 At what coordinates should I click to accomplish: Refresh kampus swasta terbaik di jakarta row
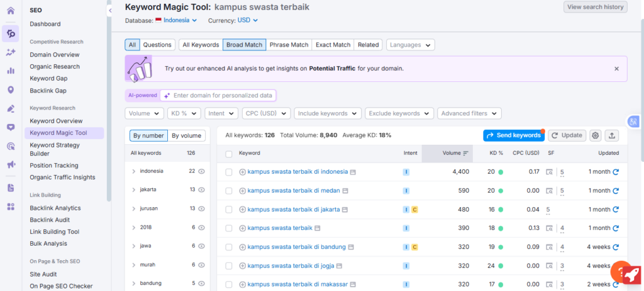click(x=616, y=210)
